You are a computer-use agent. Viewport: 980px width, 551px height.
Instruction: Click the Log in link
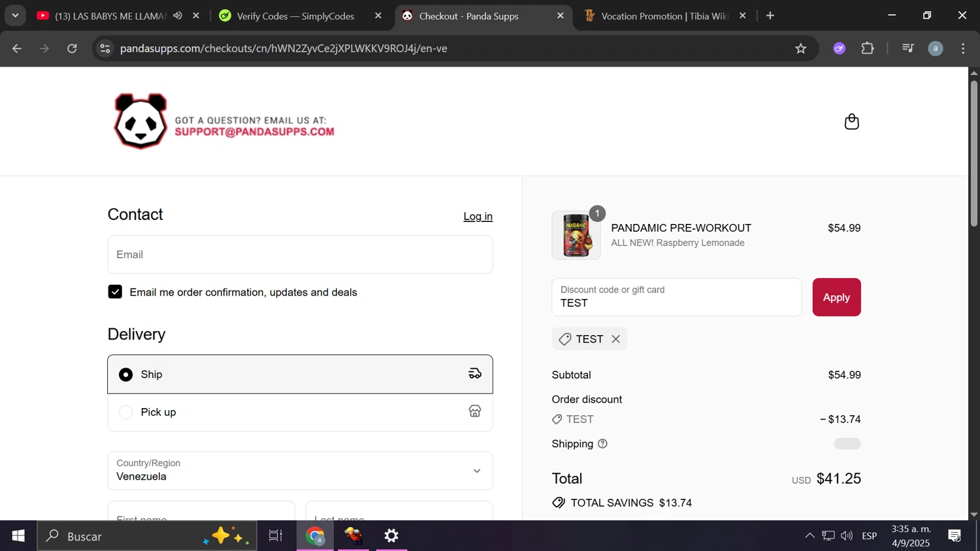[478, 216]
